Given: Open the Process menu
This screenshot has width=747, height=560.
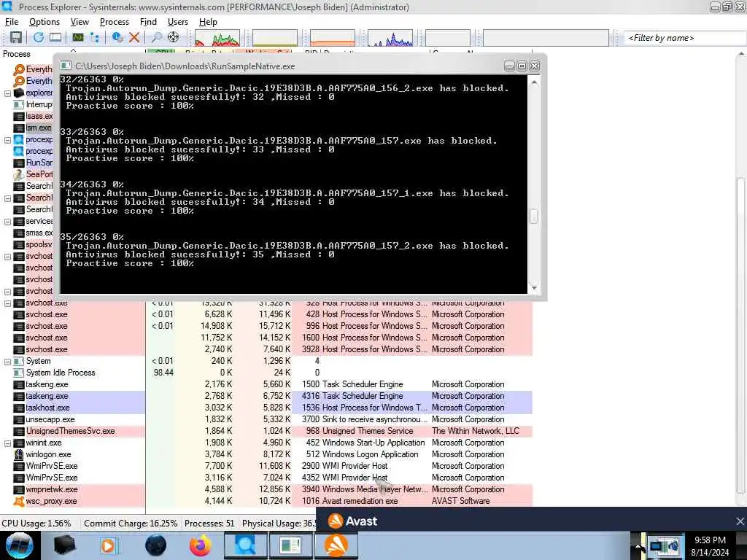Looking at the screenshot, I should (x=115, y=22).
